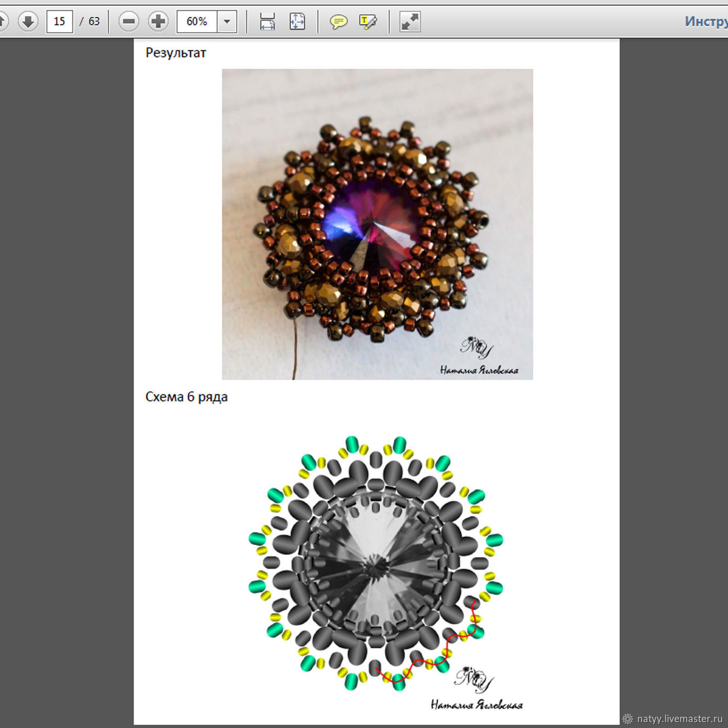Go to the previous page with up arrow
Image resolution: width=728 pixels, height=728 pixels.
pos(2,21)
